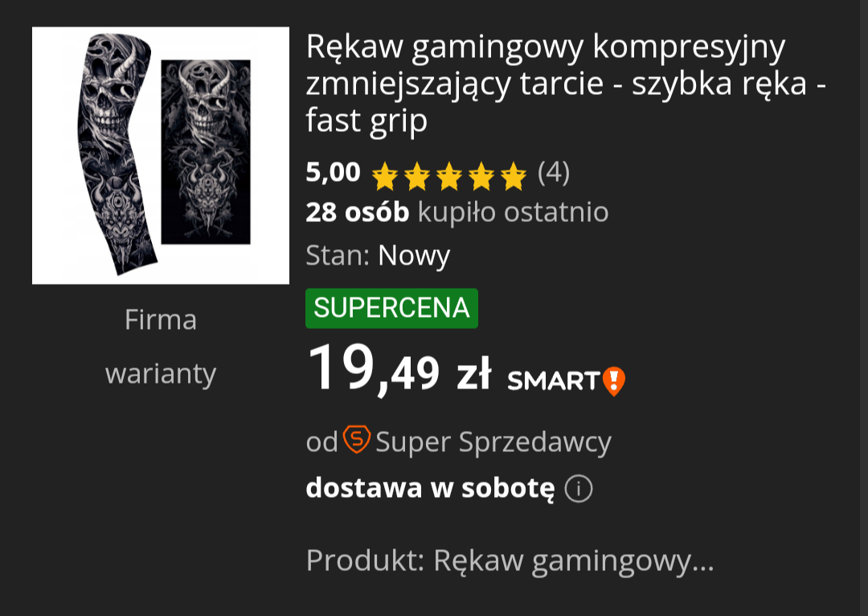Click the Super Sprzedawcy shield icon
The width and height of the screenshot is (868, 616).
(357, 439)
